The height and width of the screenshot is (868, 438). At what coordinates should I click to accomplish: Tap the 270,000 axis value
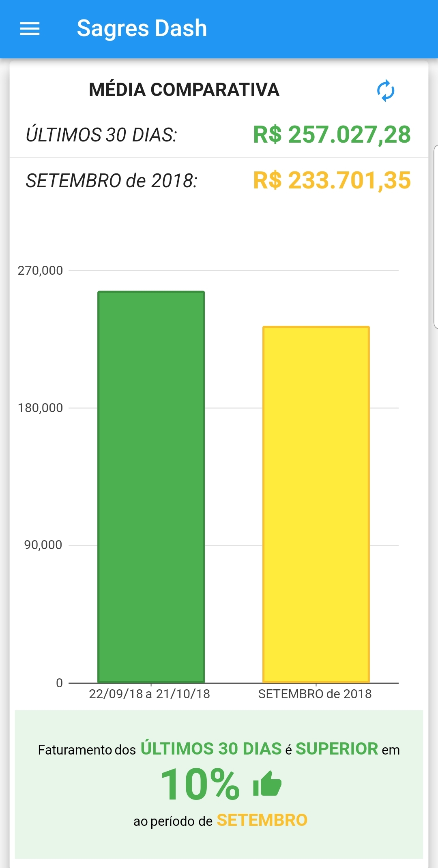(40, 270)
